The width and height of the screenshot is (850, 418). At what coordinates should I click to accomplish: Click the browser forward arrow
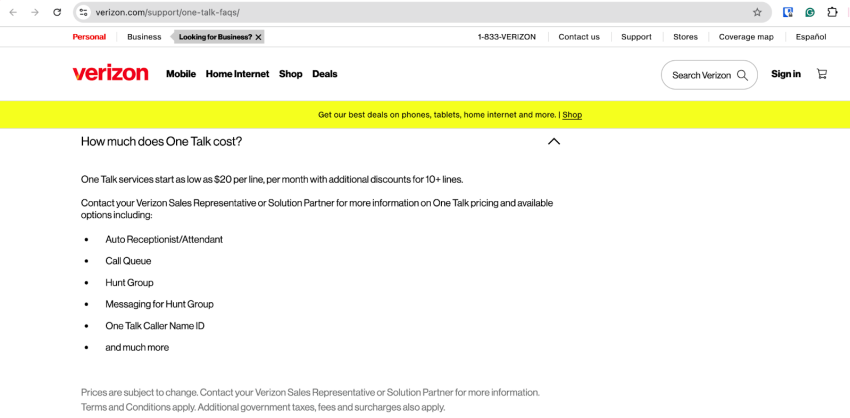pos(35,12)
